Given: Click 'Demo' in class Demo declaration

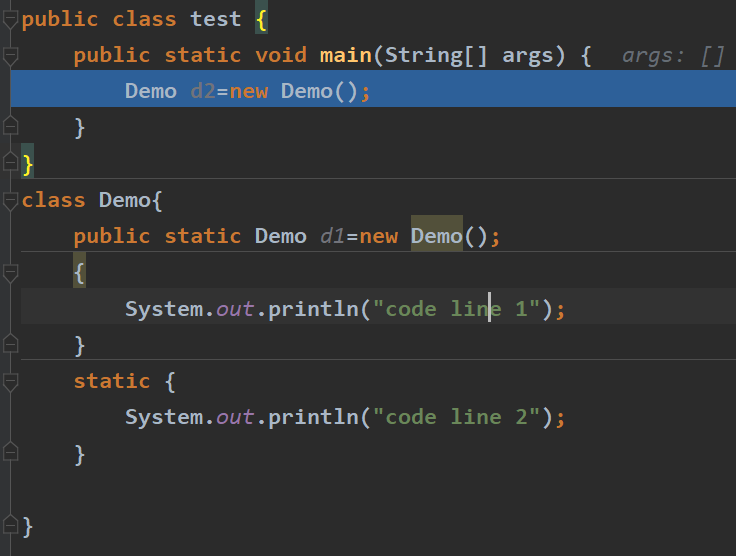Looking at the screenshot, I should [124, 200].
